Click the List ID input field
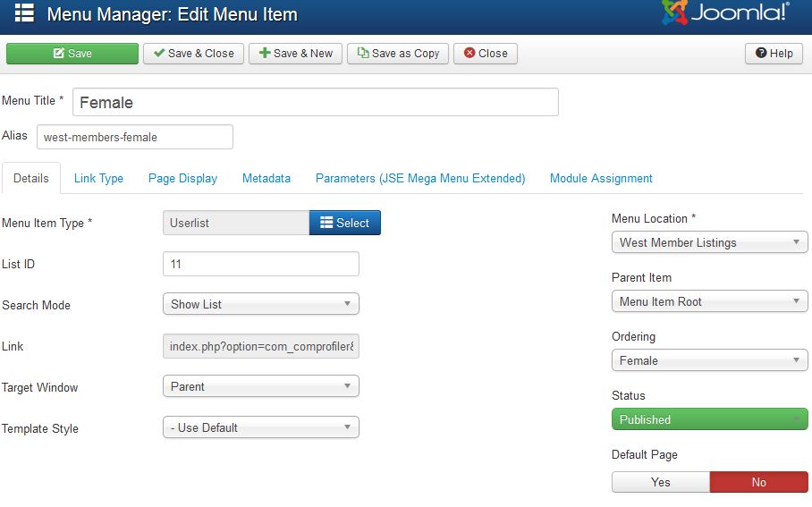 tap(260, 264)
